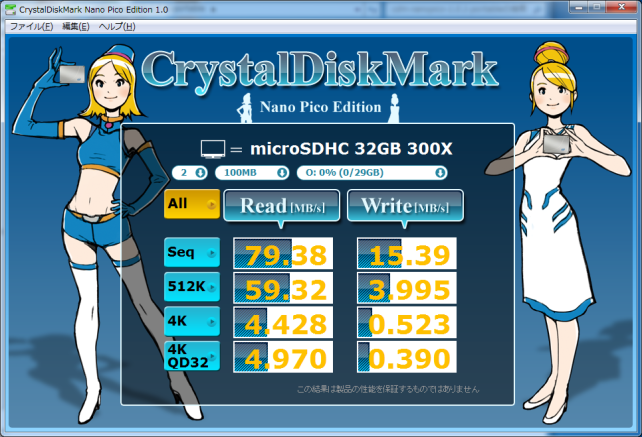This screenshot has height=437, width=642.
Task: Select the 512K read result 59.32
Action: tap(283, 288)
